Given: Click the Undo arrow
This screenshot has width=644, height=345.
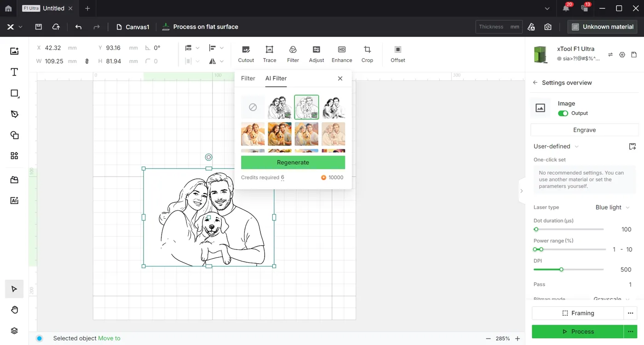Looking at the screenshot, I should [x=78, y=27].
